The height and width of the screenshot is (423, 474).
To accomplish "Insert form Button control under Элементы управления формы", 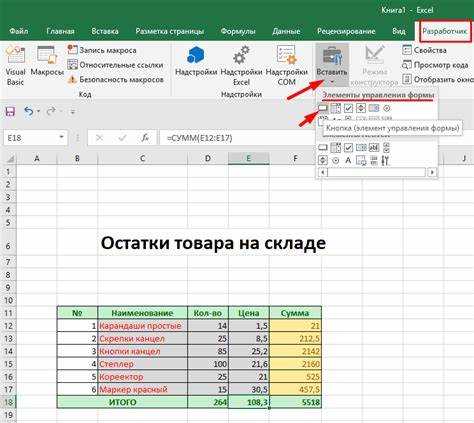I will (x=323, y=108).
